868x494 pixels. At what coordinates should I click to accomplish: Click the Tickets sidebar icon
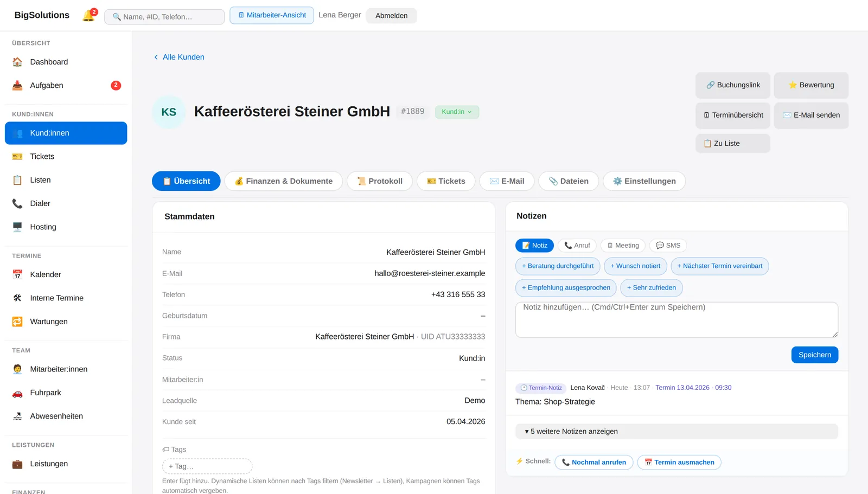pos(17,157)
